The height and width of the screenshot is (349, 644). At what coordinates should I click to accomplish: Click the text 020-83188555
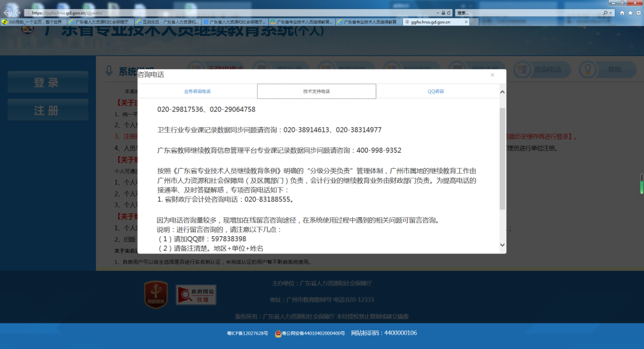click(x=267, y=199)
